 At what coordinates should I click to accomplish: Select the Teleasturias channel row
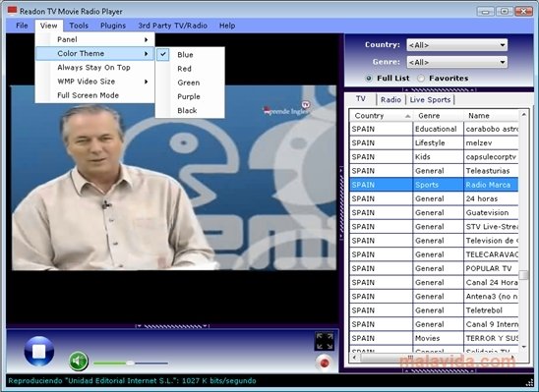click(434, 171)
